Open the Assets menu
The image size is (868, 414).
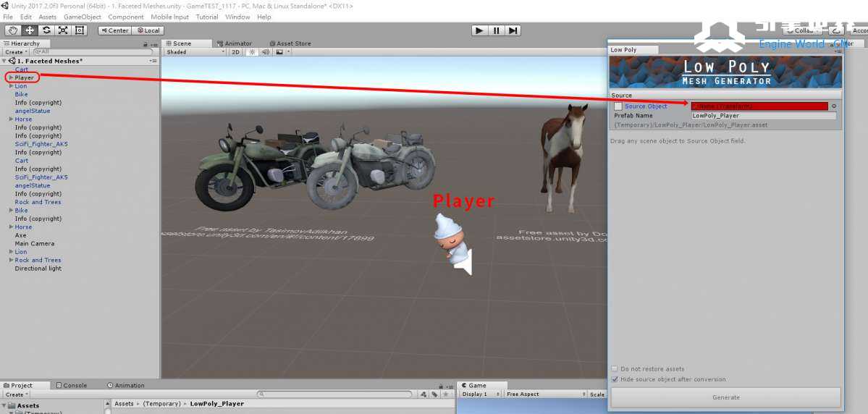point(48,17)
